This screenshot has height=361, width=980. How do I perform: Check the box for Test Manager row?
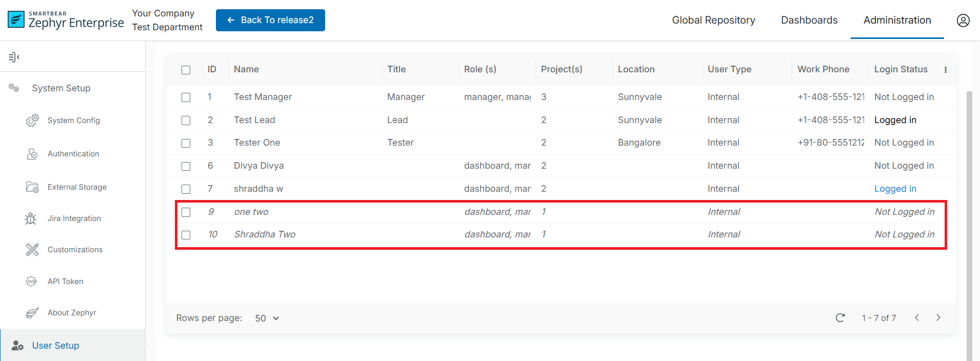(186, 97)
